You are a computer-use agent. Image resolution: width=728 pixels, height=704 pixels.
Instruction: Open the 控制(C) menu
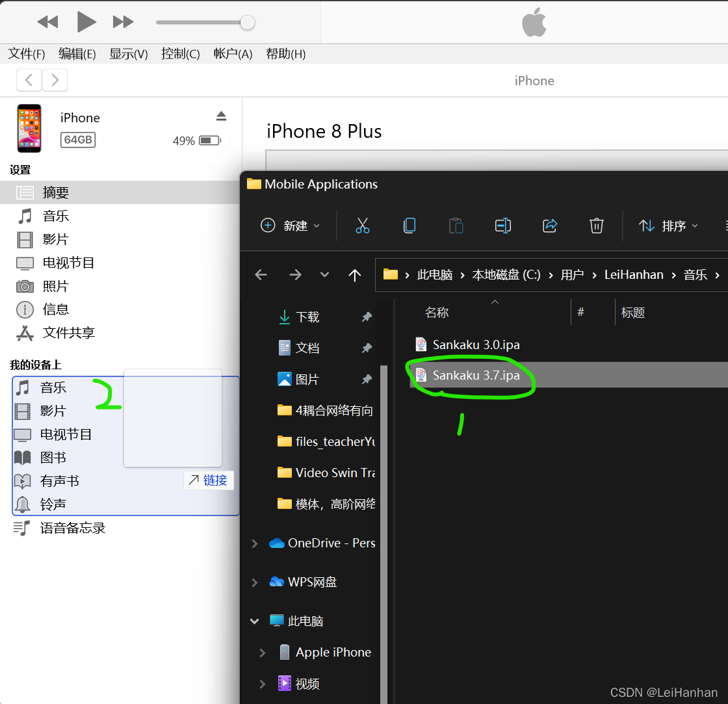(x=181, y=54)
